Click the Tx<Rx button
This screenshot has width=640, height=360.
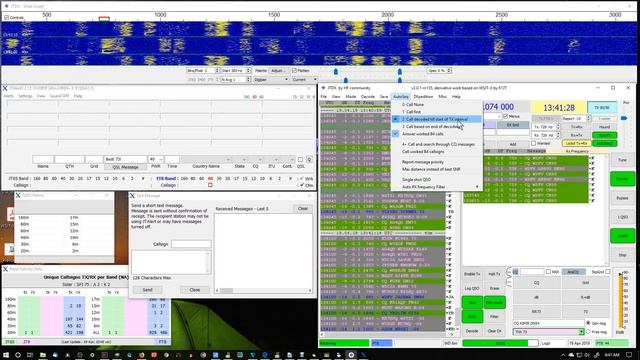576,127
